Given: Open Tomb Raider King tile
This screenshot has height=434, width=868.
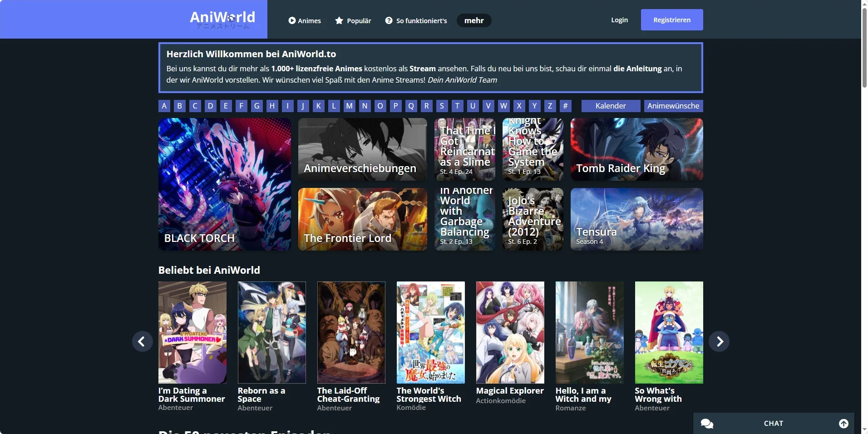Looking at the screenshot, I should 637,149.
